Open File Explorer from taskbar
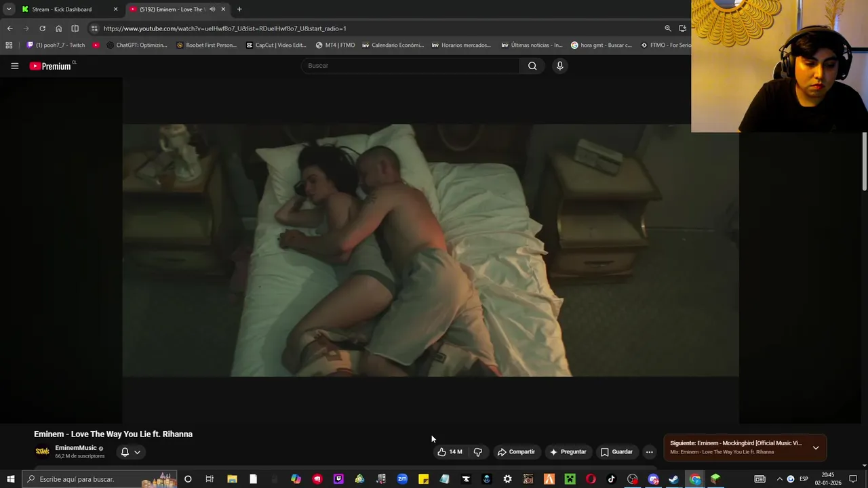The width and height of the screenshot is (868, 488). [232, 479]
